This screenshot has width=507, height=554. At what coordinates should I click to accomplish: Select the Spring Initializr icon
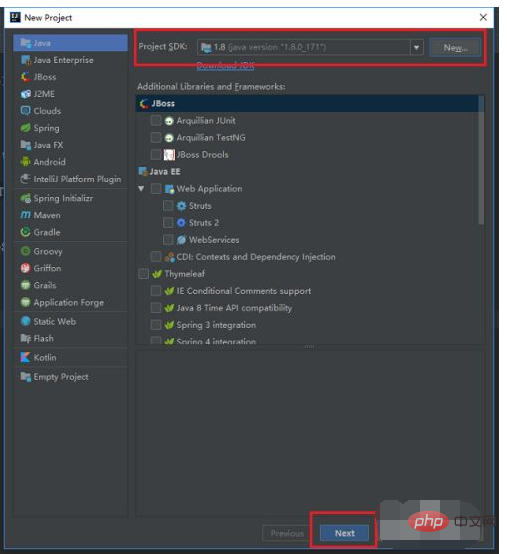point(25,198)
